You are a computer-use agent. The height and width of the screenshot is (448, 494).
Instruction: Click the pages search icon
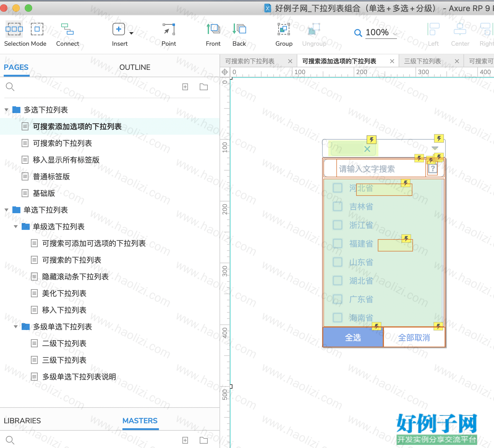coord(10,87)
